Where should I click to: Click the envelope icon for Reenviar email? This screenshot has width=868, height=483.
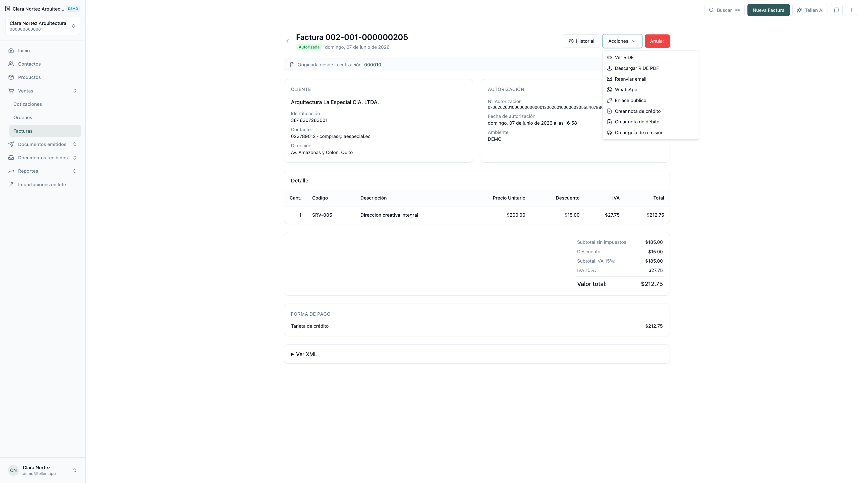click(x=609, y=79)
